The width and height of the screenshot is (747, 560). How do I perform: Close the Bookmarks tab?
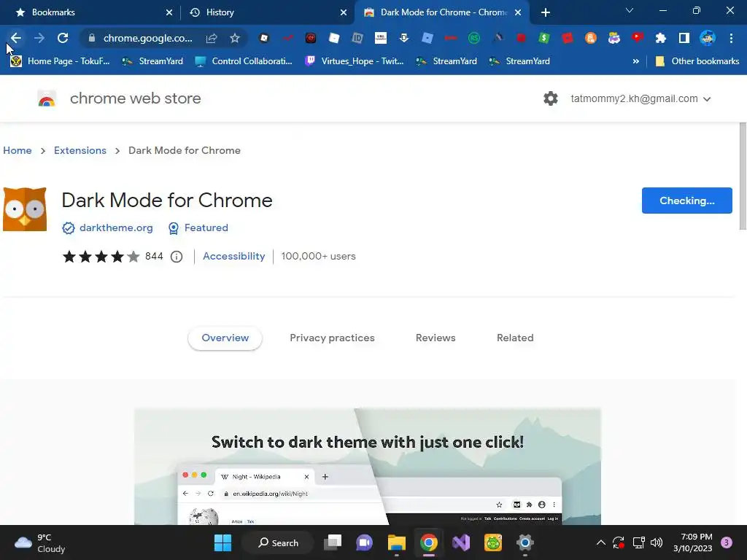coord(169,12)
